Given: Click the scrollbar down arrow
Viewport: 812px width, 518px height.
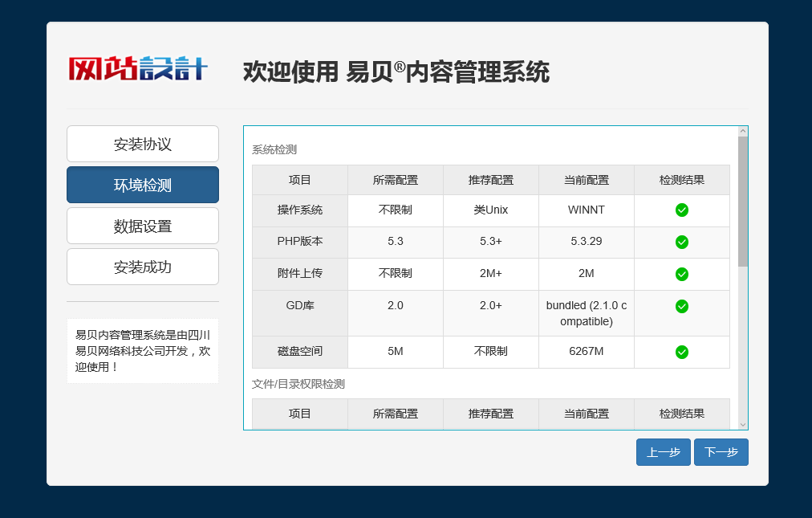Looking at the screenshot, I should click(x=743, y=424).
